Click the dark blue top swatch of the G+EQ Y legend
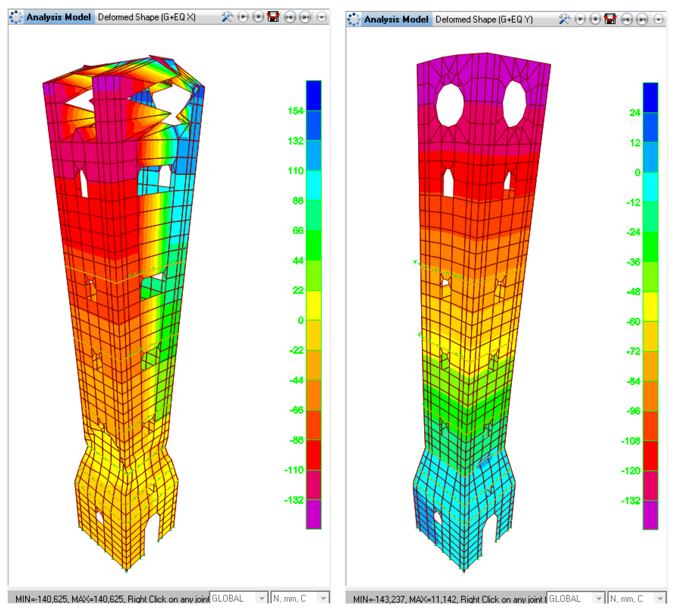This screenshot has width=675, height=616. [650, 98]
